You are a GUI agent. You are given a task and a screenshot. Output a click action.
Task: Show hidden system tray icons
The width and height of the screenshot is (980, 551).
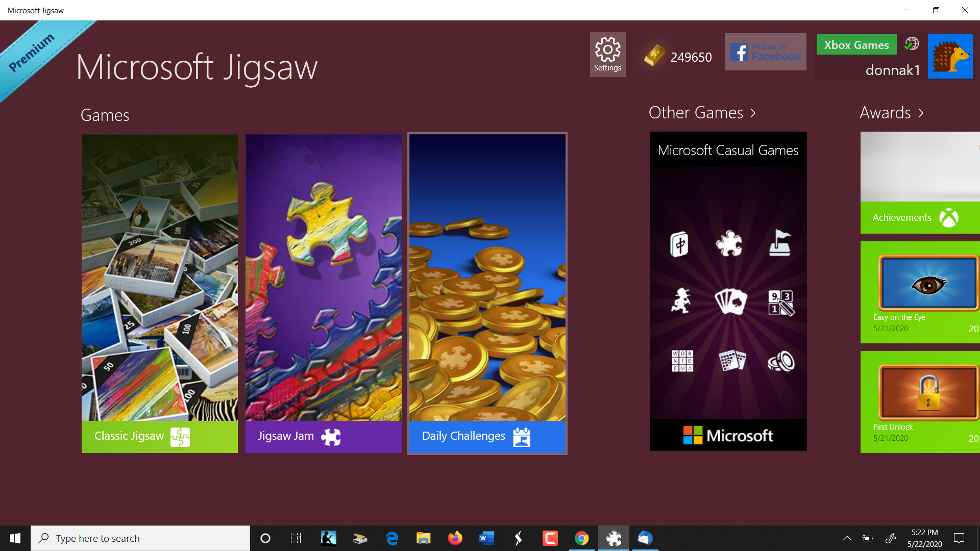click(x=847, y=538)
